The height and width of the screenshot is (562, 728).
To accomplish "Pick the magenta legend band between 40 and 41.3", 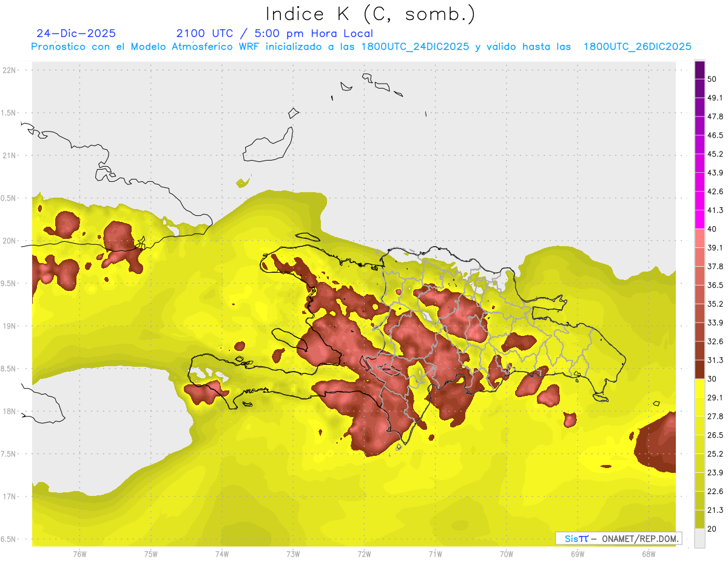I will tap(699, 219).
